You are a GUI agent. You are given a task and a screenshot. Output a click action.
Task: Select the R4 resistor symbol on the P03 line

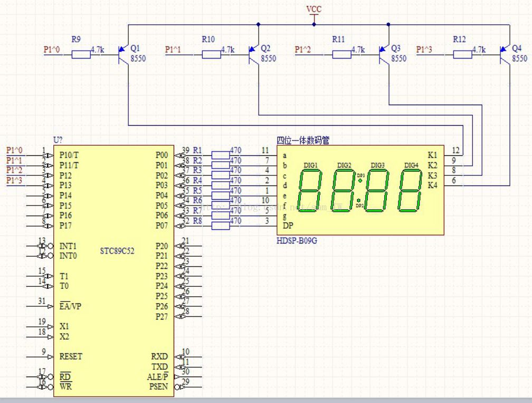pyautogui.click(x=221, y=185)
